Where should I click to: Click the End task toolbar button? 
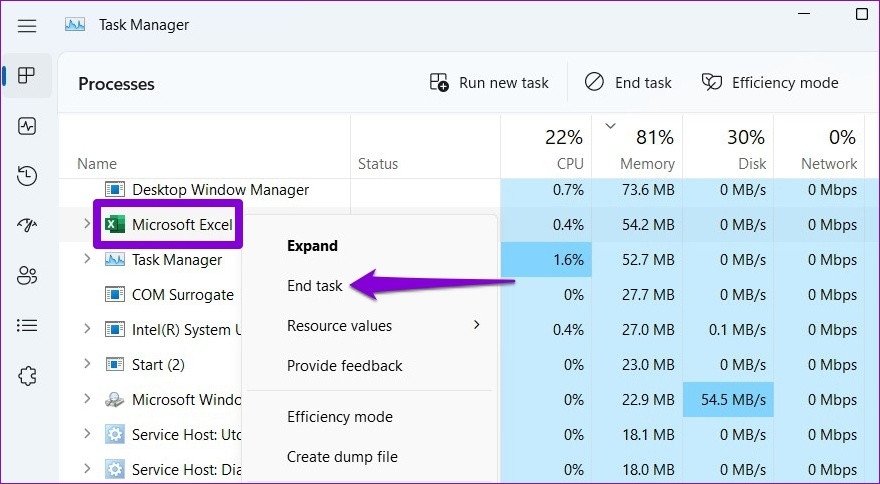[x=629, y=83]
